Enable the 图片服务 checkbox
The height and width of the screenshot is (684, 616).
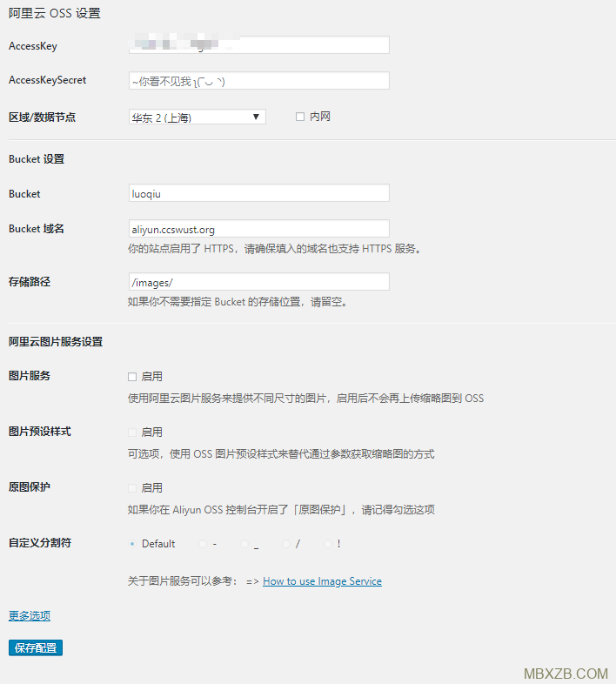coord(132,377)
